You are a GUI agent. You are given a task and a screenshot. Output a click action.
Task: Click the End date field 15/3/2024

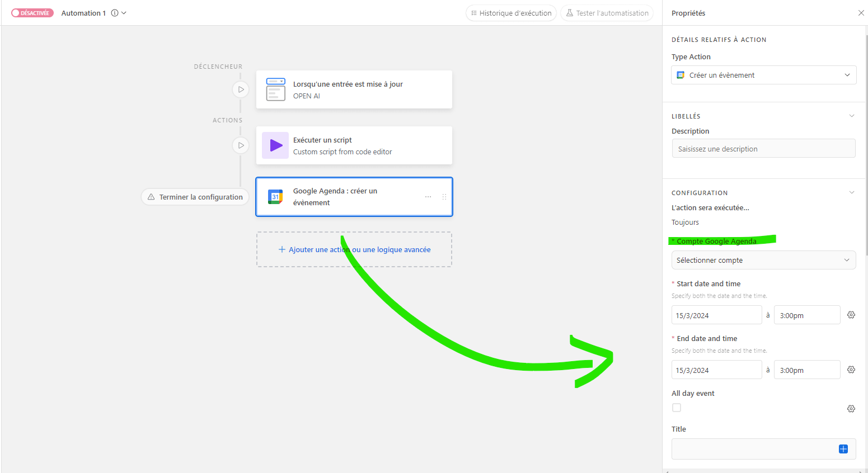click(716, 370)
